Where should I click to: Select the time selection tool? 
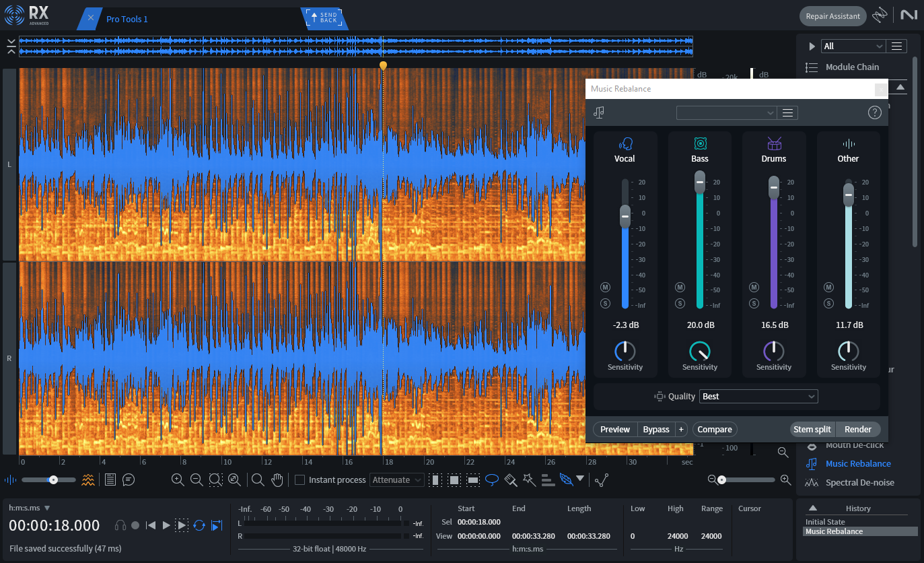click(x=435, y=480)
